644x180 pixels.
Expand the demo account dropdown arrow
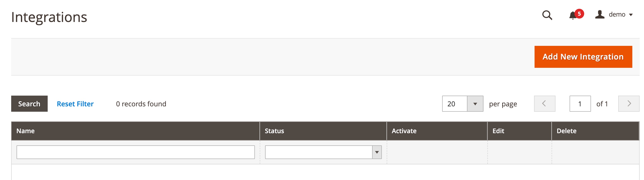coord(631,15)
